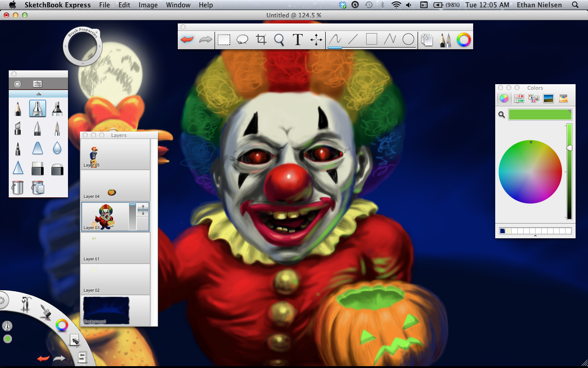Screen dimensions: 588x368
Task: Select the Pencil brush
Action: click(x=17, y=109)
